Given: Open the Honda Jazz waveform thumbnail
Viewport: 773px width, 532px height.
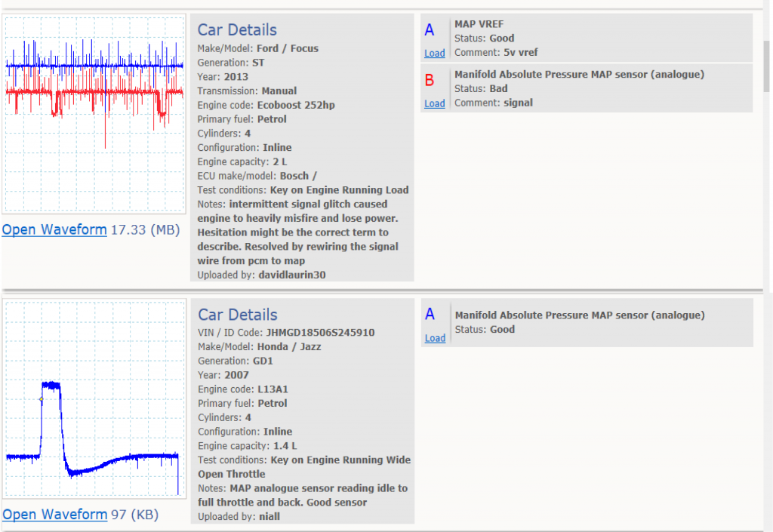Looking at the screenshot, I should [94, 398].
